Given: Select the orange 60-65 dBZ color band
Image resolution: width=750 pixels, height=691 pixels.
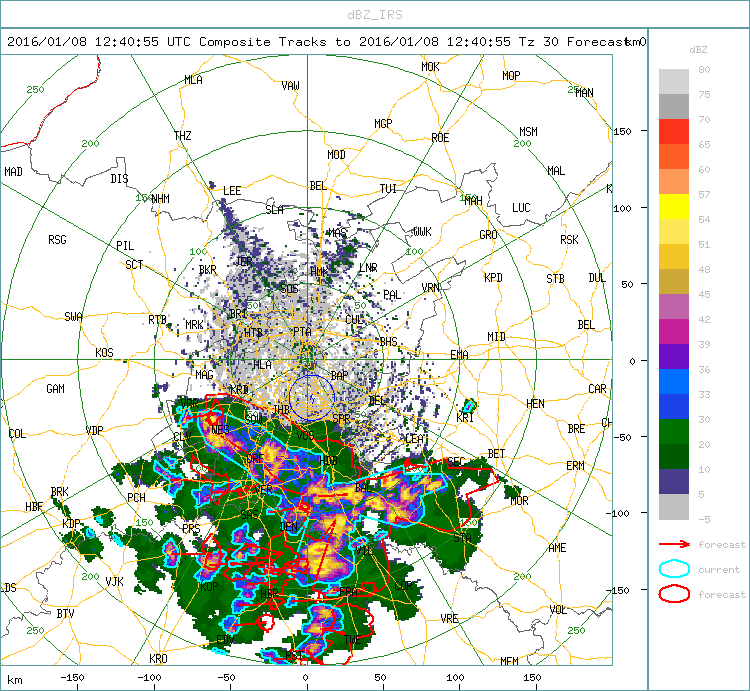Looking at the screenshot, I should [674, 156].
